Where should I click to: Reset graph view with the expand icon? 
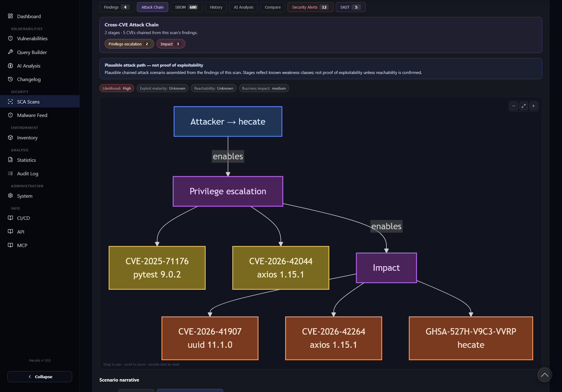click(524, 106)
